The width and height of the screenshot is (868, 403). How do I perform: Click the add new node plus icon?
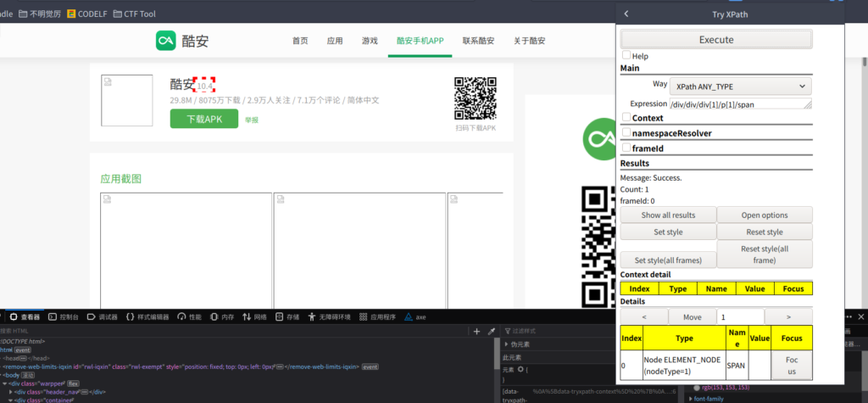[476, 332]
